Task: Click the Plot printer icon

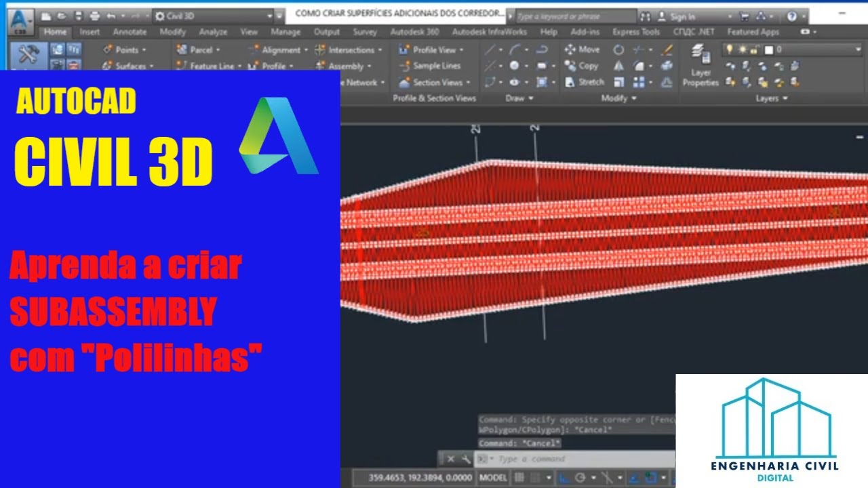Action: (x=94, y=16)
